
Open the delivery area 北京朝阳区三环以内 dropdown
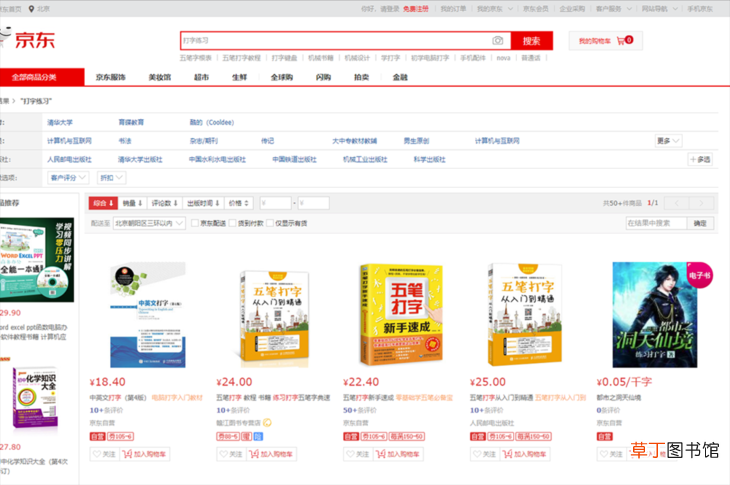(149, 223)
